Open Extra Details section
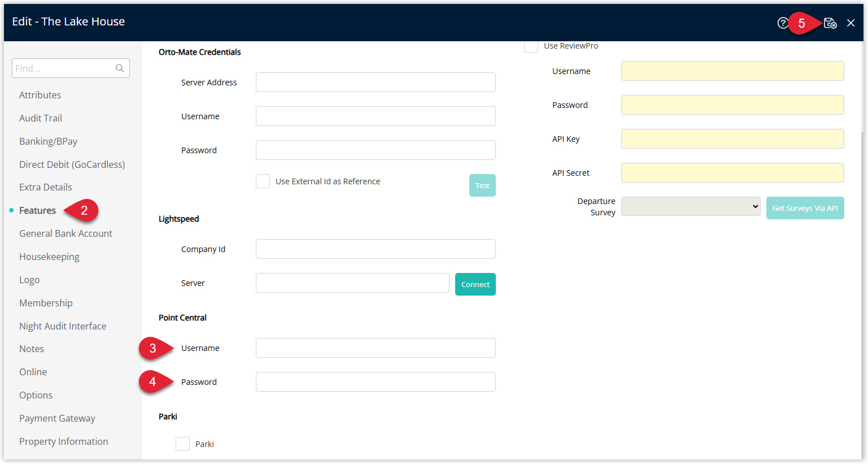 [46, 187]
